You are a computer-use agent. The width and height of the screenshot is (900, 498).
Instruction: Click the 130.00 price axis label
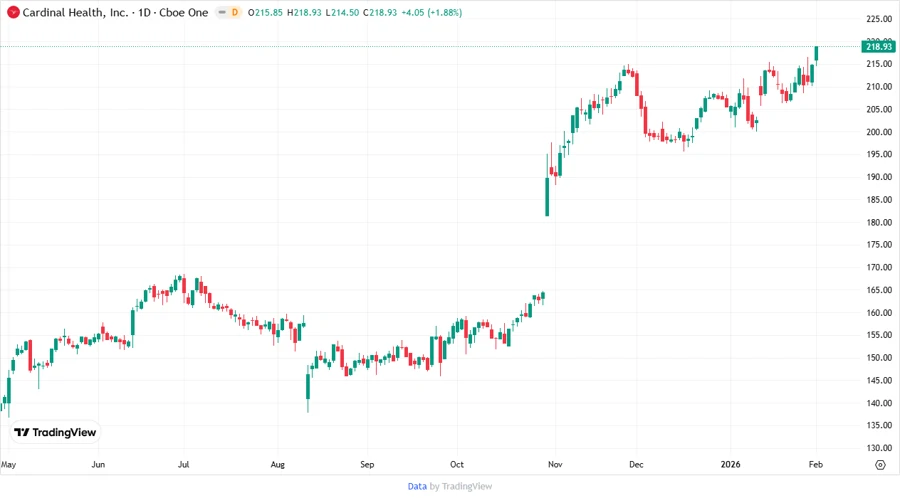click(879, 448)
